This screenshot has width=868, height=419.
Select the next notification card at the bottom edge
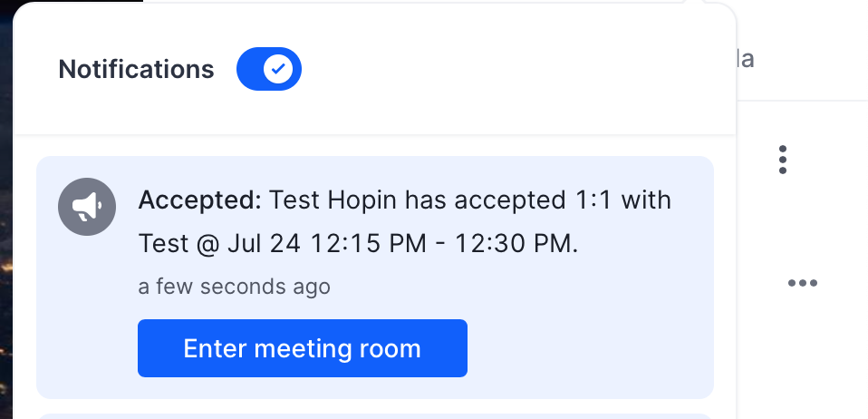[375, 416]
